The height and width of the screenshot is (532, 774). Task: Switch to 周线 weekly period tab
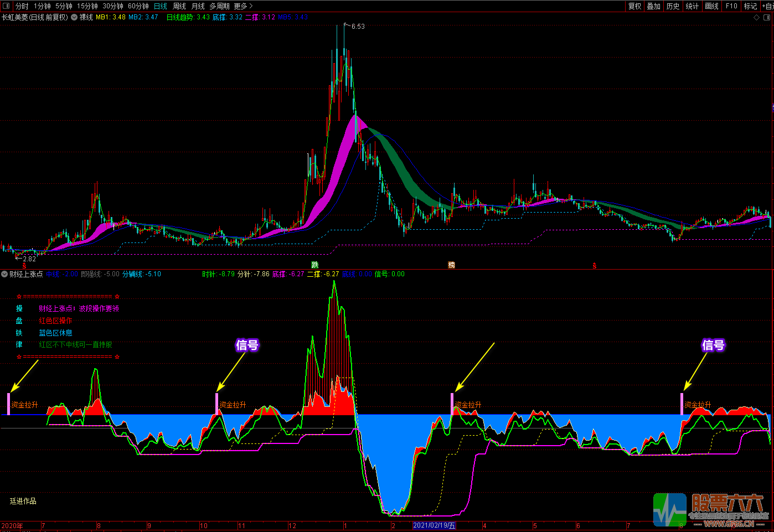[x=179, y=6]
